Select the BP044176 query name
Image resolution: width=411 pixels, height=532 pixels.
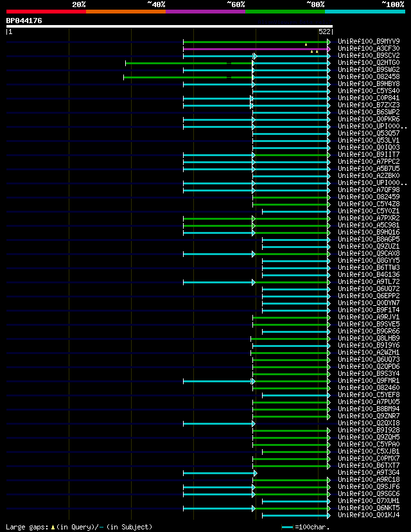tap(24, 21)
